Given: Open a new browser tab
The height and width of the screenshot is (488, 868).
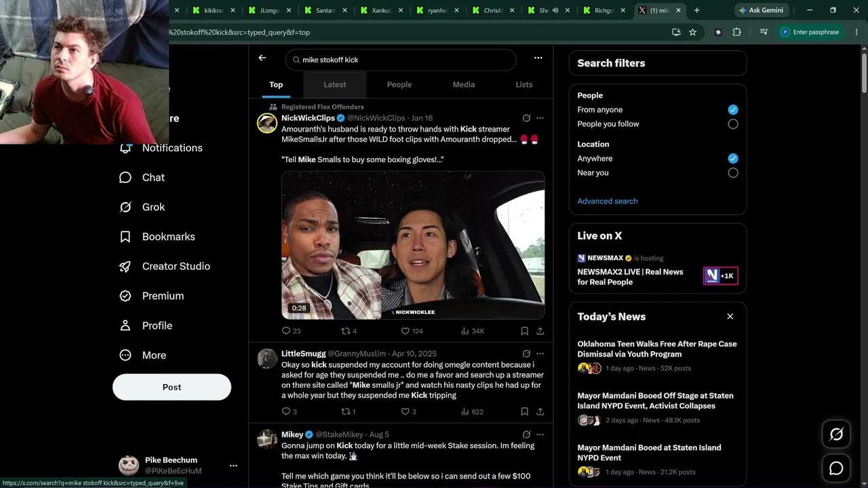Looking at the screenshot, I should pos(696,10).
